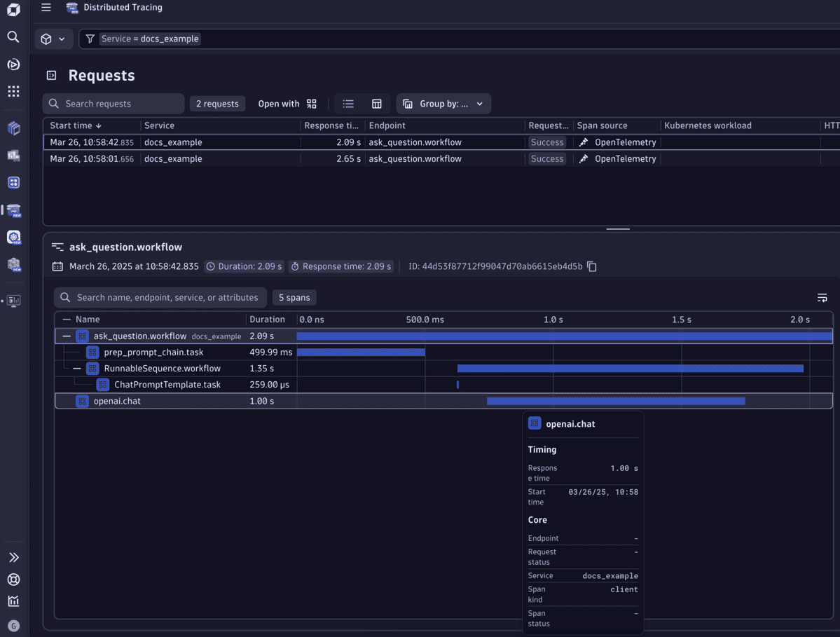Open the help icon at the sidebar bottom
Image resolution: width=840 pixels, height=637 pixels.
click(x=13, y=580)
